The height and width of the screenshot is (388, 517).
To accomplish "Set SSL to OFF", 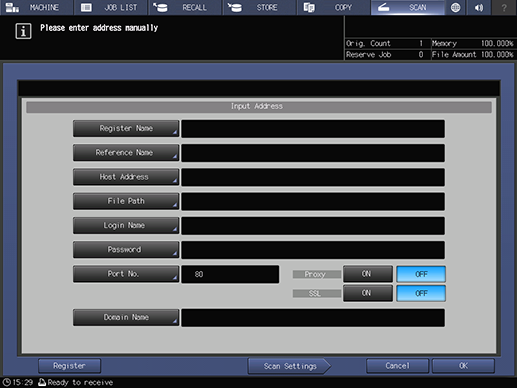I will click(421, 293).
